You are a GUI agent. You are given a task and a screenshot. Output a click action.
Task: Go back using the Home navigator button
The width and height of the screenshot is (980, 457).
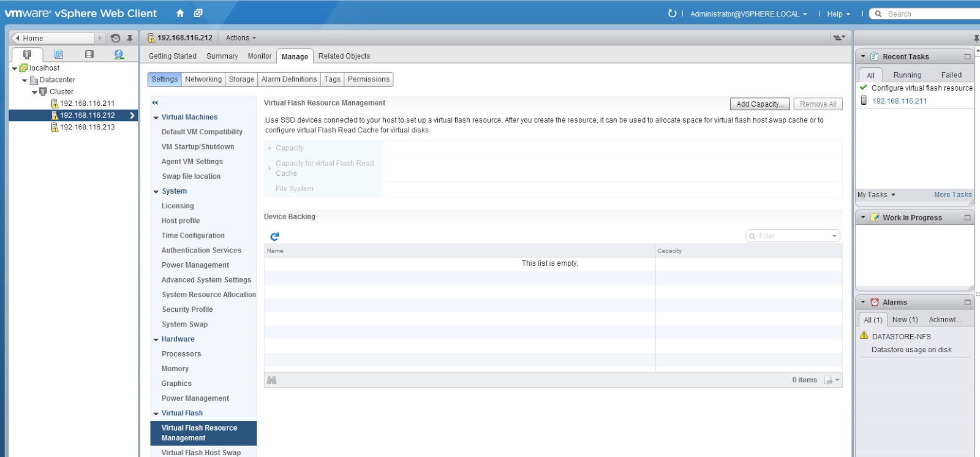[x=54, y=38]
